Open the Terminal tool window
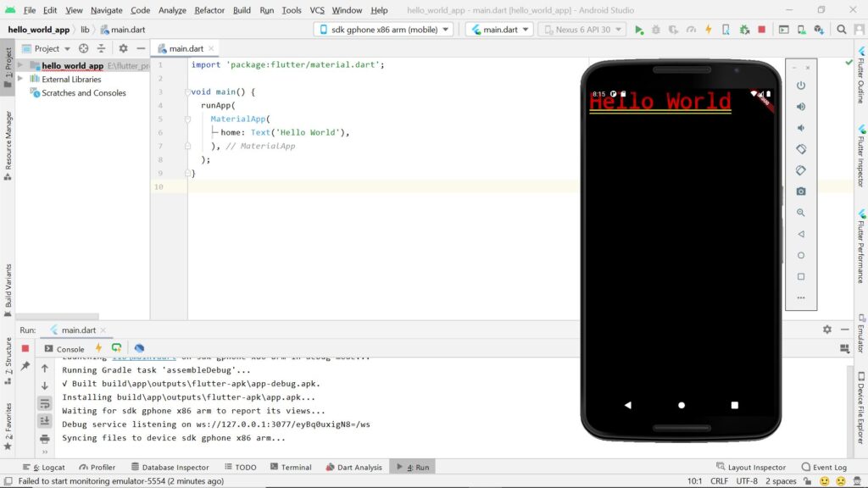 click(291, 468)
